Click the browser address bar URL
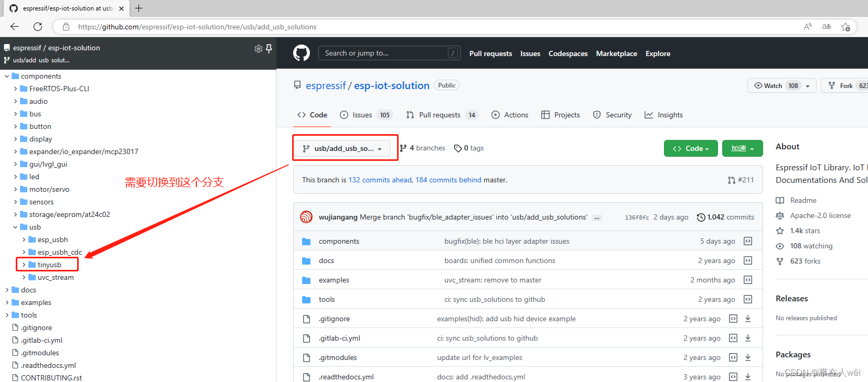The width and height of the screenshot is (868, 382). [x=197, y=27]
